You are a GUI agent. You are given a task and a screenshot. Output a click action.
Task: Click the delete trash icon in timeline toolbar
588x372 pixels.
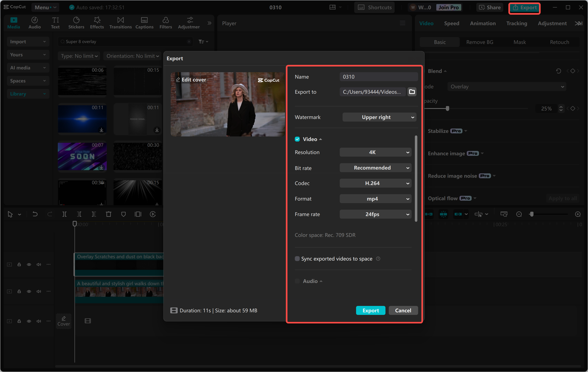click(x=109, y=214)
